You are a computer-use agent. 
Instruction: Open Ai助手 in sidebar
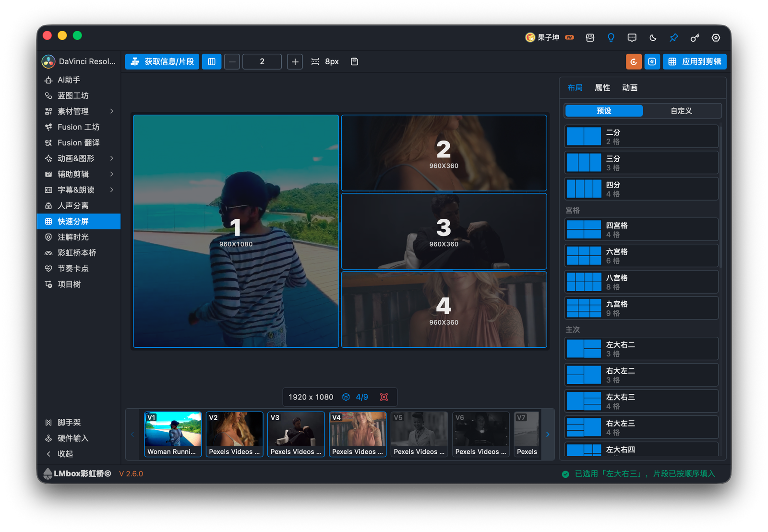click(79, 80)
